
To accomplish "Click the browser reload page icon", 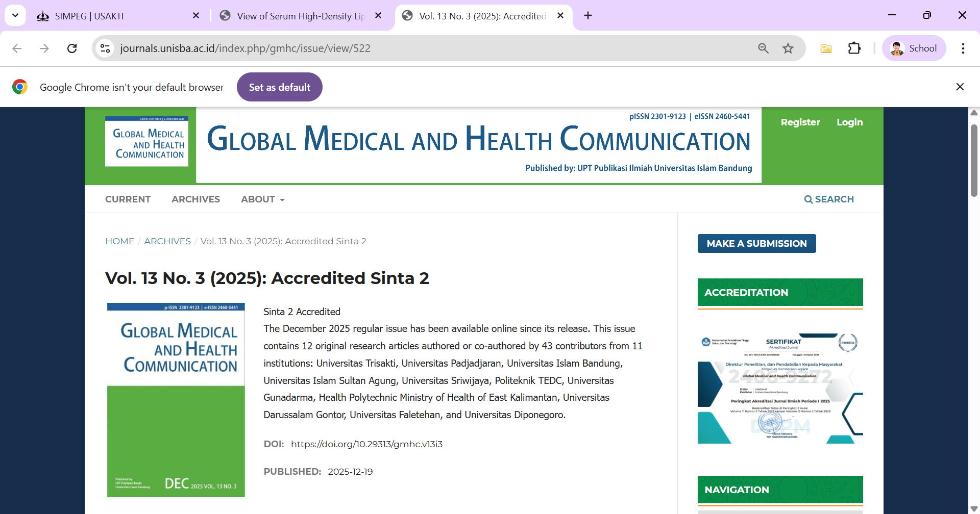I will point(72,48).
